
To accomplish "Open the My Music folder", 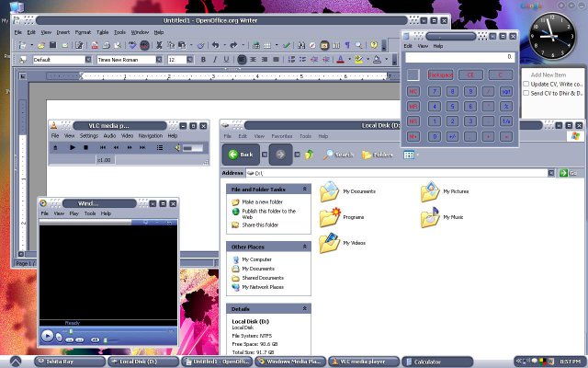I will (442, 217).
